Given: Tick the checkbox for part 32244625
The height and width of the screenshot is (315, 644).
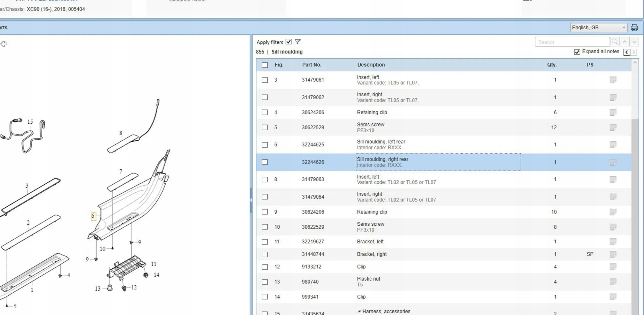Looking at the screenshot, I should 265,145.
